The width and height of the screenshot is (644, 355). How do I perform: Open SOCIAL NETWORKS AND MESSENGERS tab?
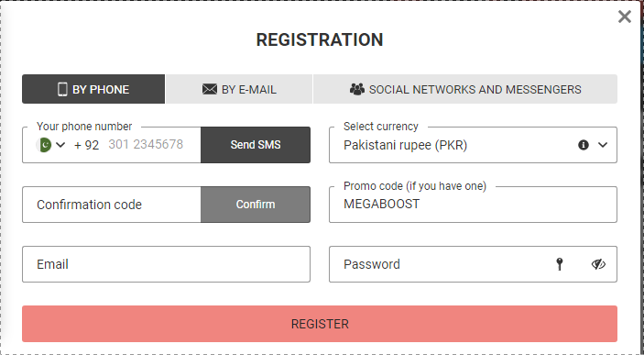tap(465, 89)
